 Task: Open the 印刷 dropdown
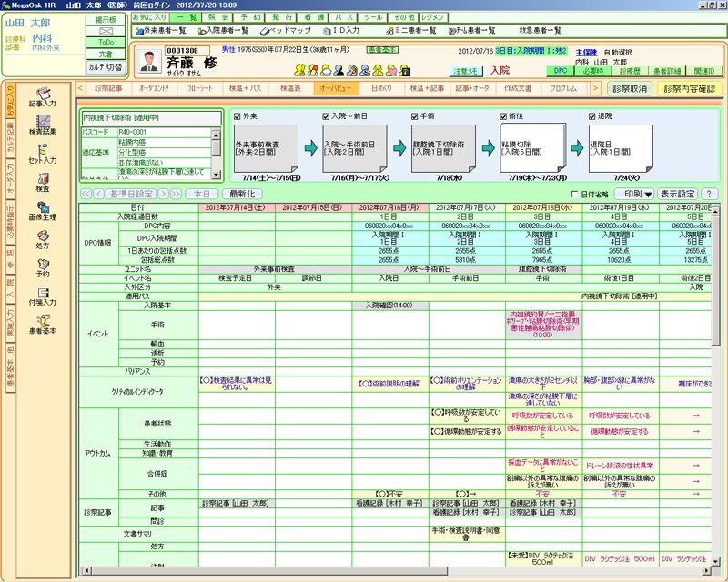634,194
